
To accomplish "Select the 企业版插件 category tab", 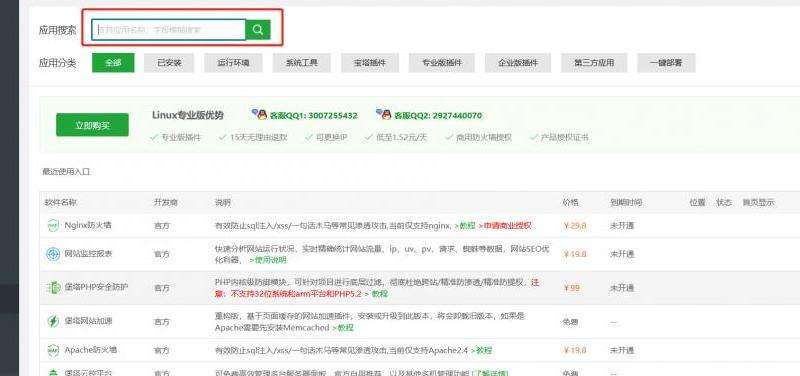I will click(518, 63).
